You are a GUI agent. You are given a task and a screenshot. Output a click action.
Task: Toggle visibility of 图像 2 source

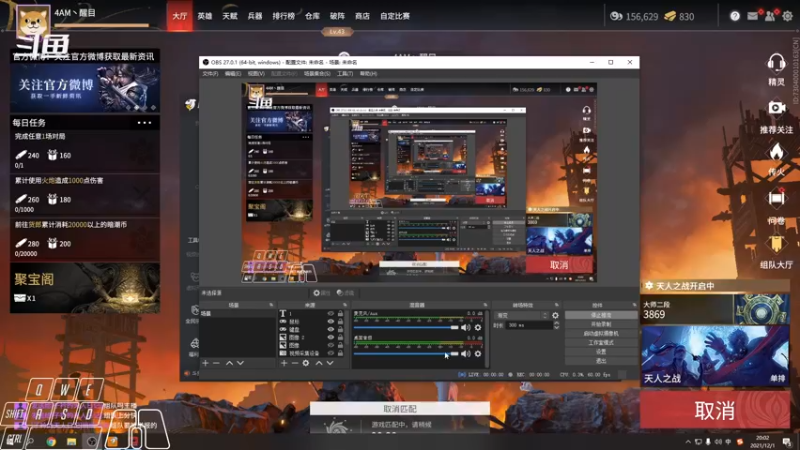(331, 337)
